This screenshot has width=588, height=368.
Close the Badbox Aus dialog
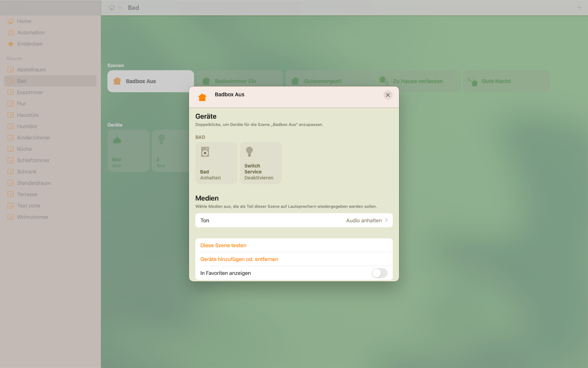click(388, 95)
